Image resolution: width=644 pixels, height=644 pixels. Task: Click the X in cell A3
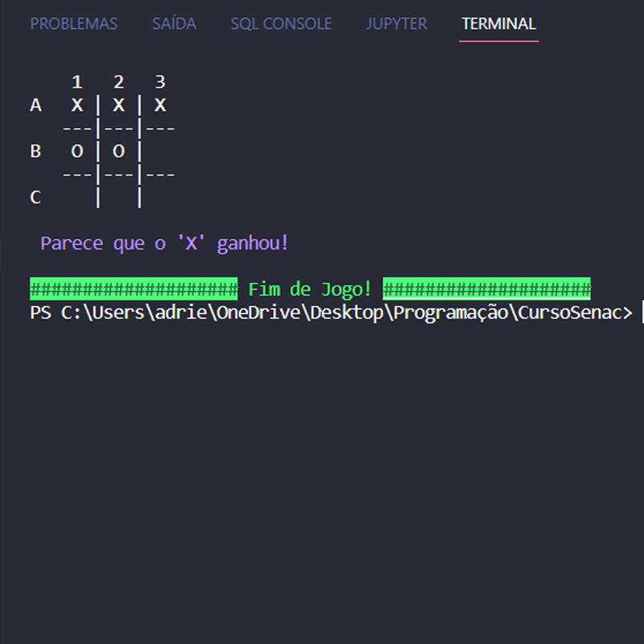coord(160,105)
